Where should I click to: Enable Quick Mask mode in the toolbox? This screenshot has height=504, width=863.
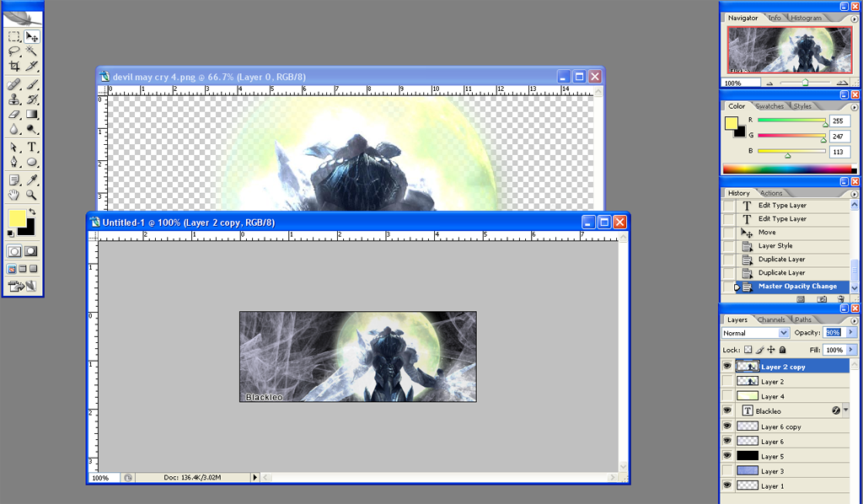tap(31, 251)
